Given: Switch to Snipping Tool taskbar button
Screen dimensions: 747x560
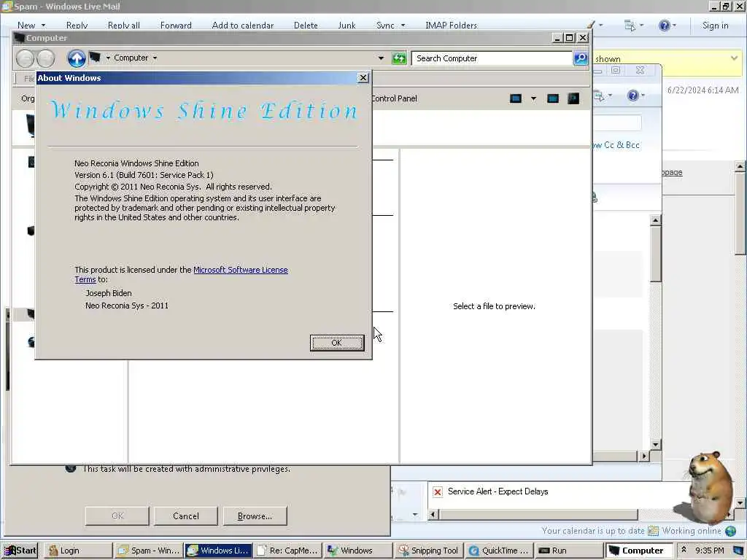Looking at the screenshot, I should 427,551.
